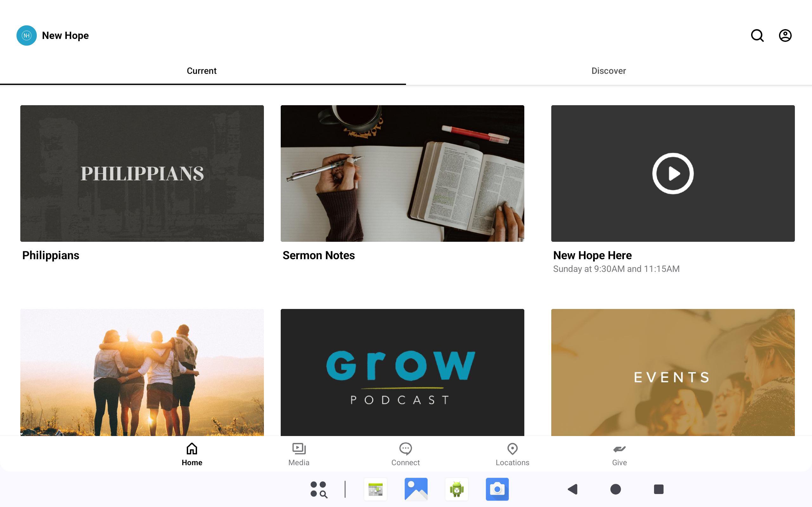Select the Current tab
Image resolution: width=812 pixels, height=507 pixels.
[x=202, y=71]
